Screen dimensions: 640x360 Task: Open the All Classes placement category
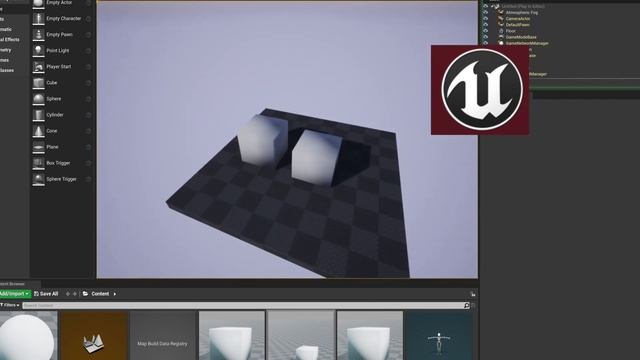pyautogui.click(x=7, y=70)
